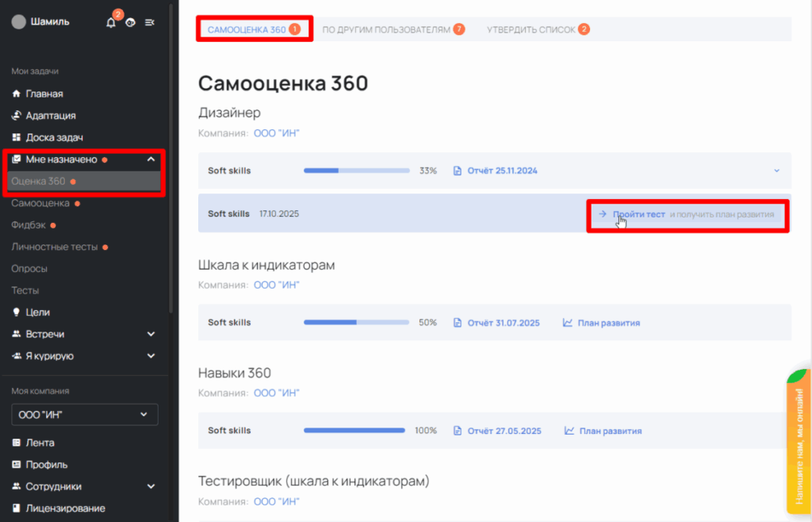
Task: Open the notifications bell icon
Action: click(x=111, y=22)
